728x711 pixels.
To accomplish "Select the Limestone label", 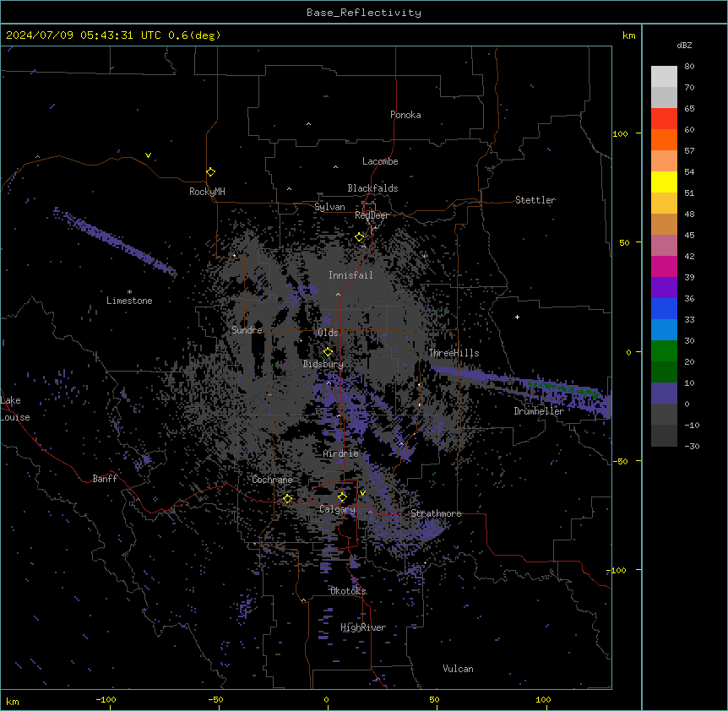I will coord(129,301).
